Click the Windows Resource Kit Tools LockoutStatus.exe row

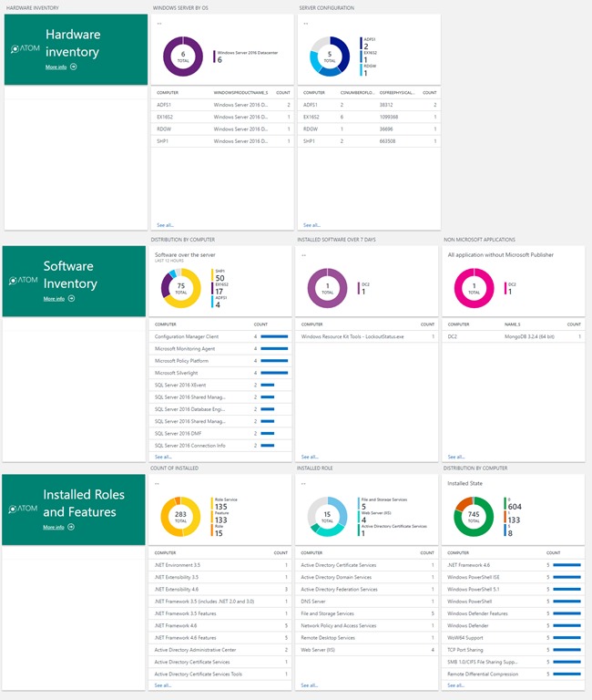click(367, 336)
